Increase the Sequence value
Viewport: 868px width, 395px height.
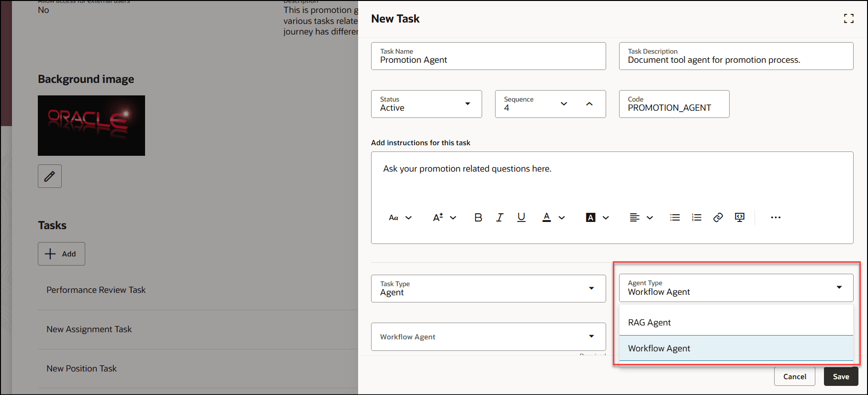click(589, 104)
